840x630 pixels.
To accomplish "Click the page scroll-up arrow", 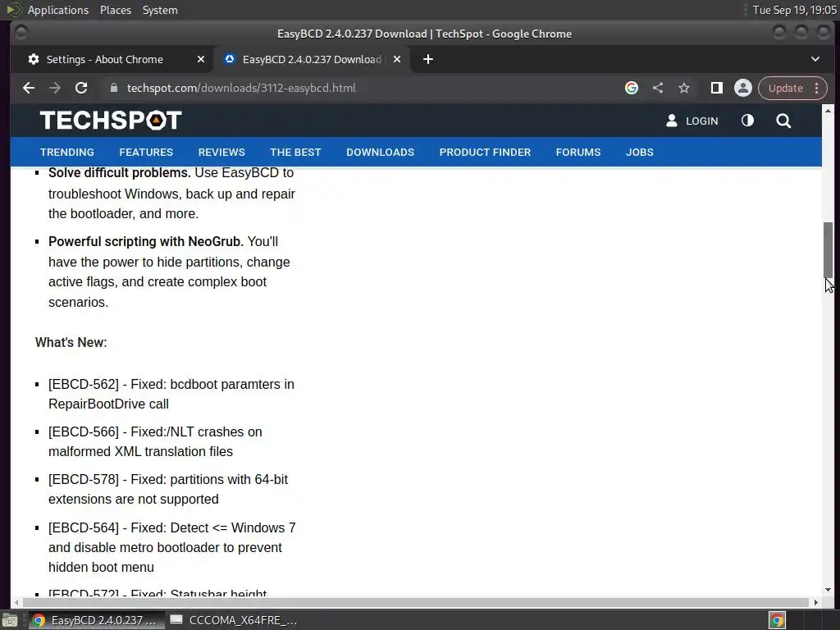I will (829, 111).
